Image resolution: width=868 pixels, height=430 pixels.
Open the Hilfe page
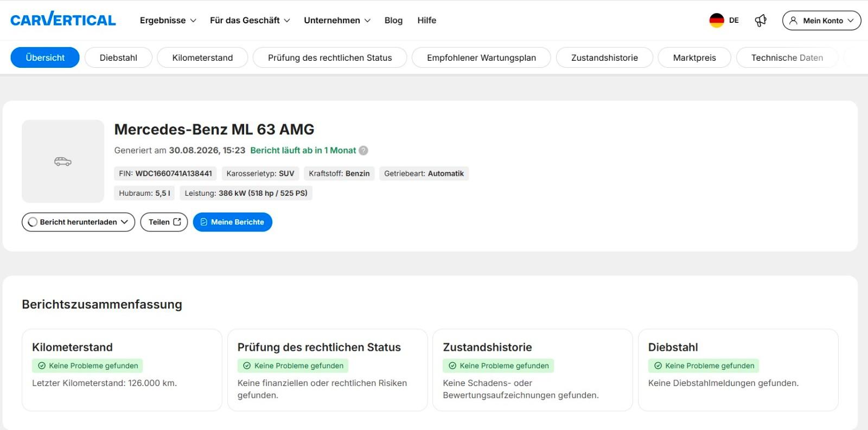[427, 21]
